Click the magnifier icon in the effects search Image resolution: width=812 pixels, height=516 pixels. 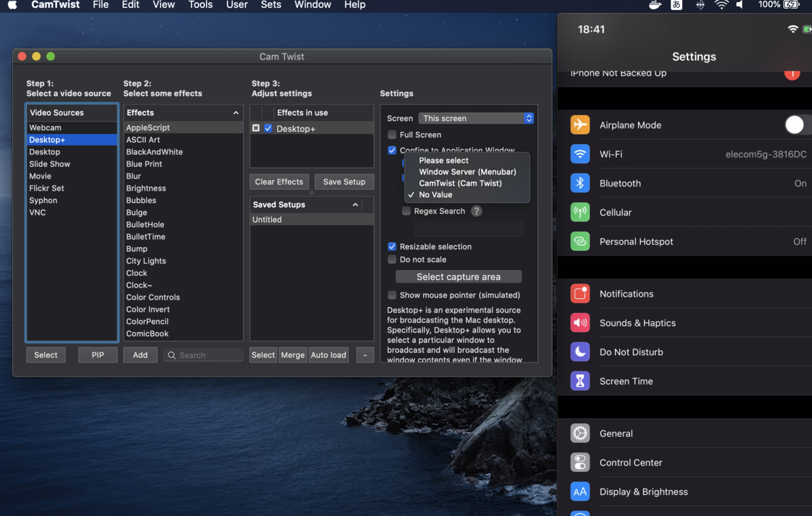[x=172, y=355]
